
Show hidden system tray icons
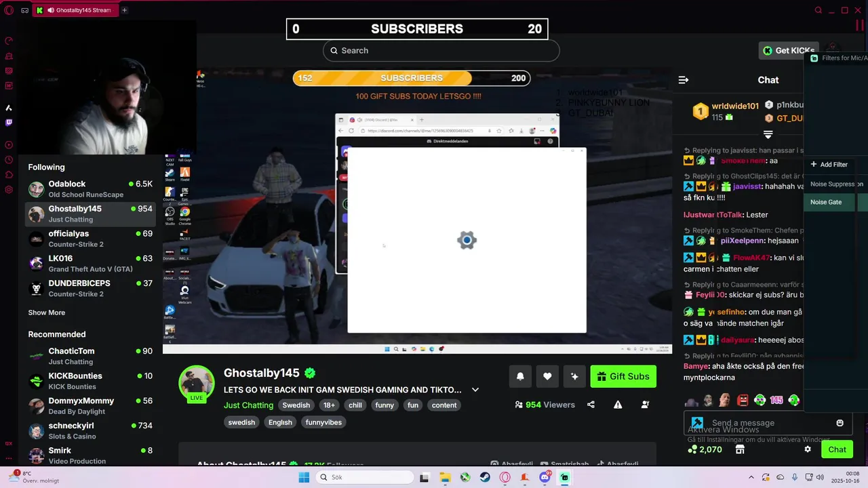tap(751, 477)
